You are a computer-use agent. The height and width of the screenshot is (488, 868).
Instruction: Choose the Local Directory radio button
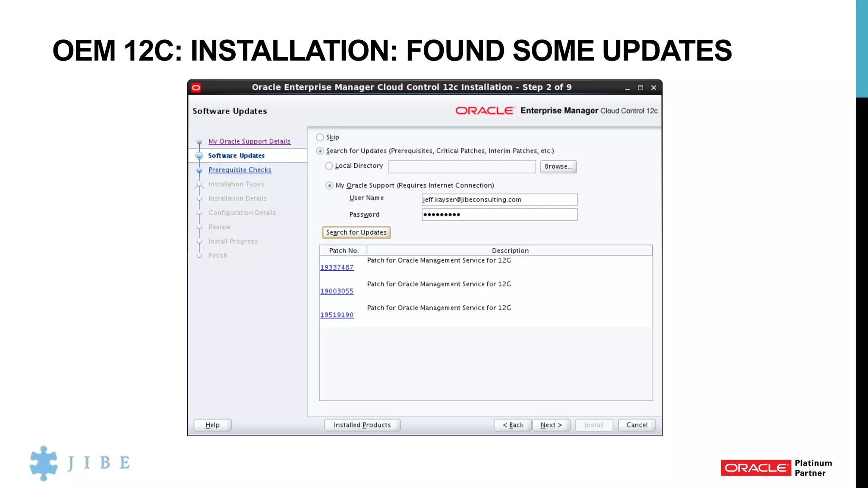tap(329, 166)
